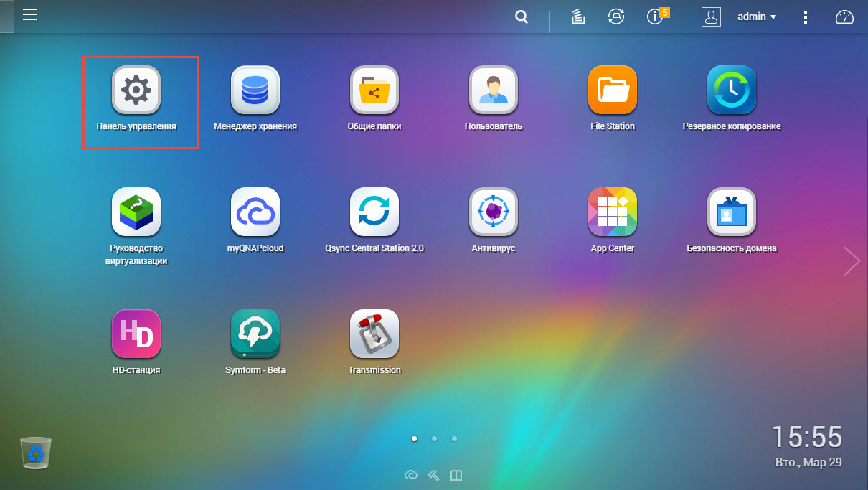Open the hamburger main menu
This screenshot has width=868, height=490.
tap(29, 15)
